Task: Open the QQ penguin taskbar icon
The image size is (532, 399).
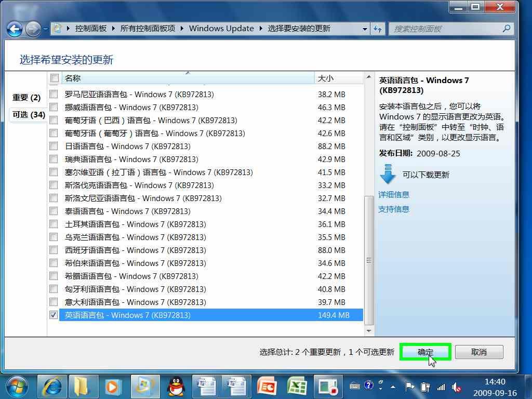Action: tap(176, 387)
